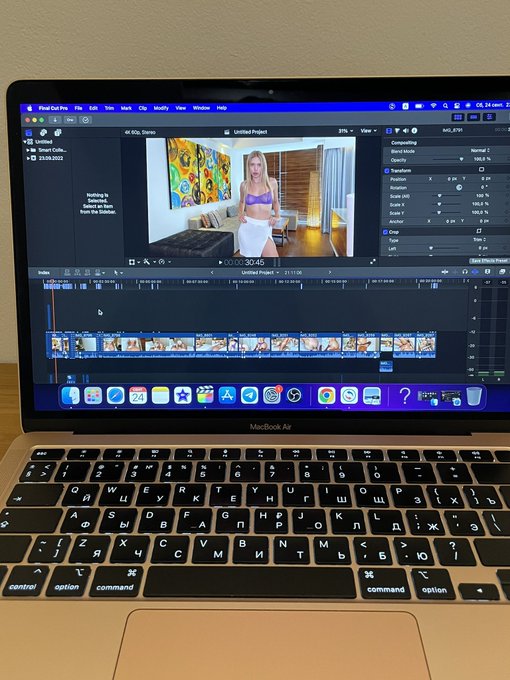This screenshot has height=680, width=510.
Task: Open the Keyword editor key button
Action: pos(70,120)
